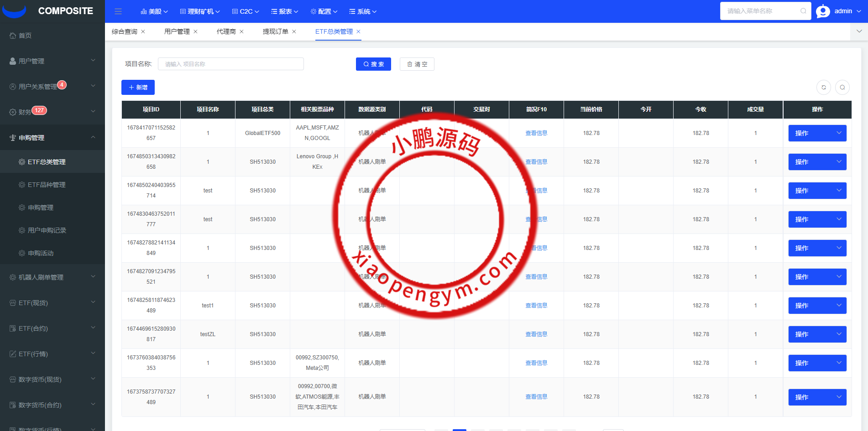Expand the 财务 sidebar menu
Viewport: 868px width, 431px height.
point(52,112)
